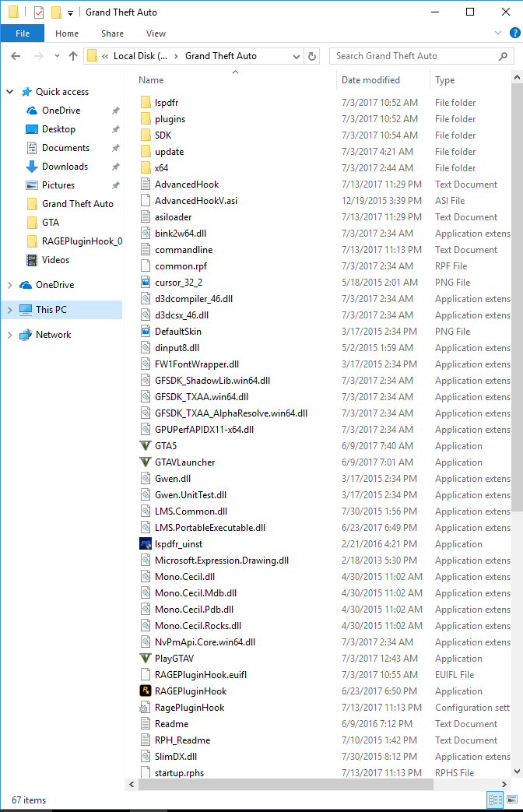
Task: Click the breadcrumb overflow chevron
Action: (x=105, y=56)
